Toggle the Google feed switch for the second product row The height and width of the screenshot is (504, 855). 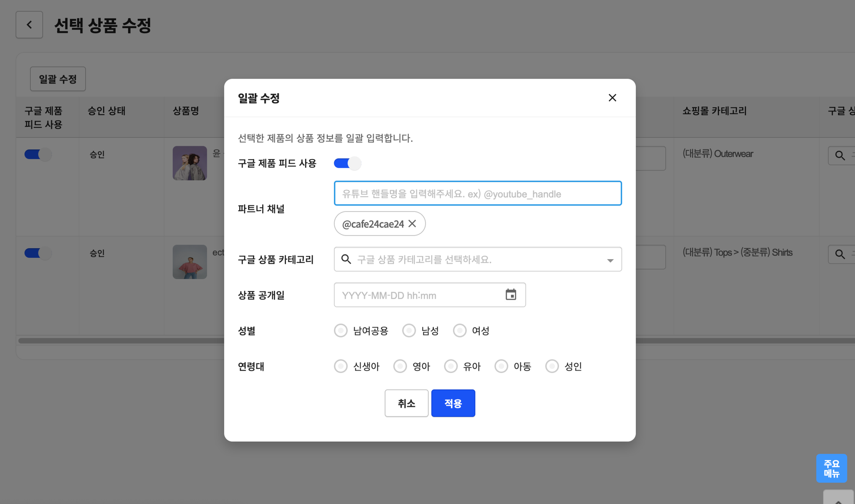click(38, 253)
